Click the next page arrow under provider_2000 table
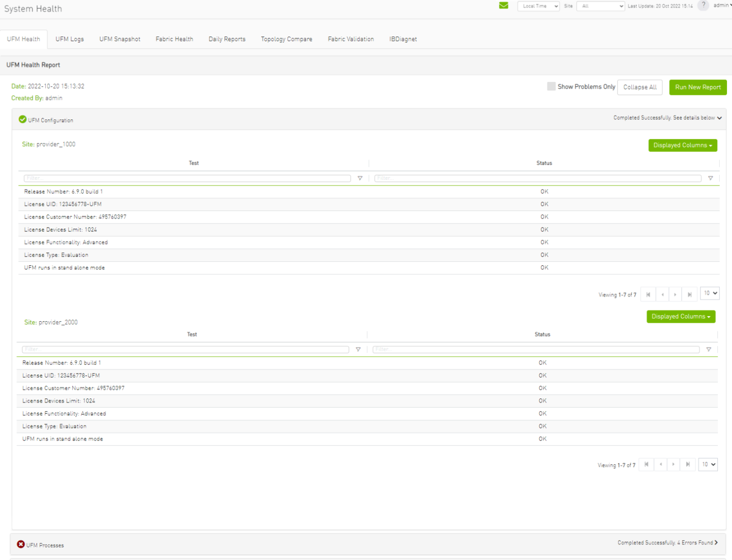This screenshot has width=732, height=560. coord(673,464)
